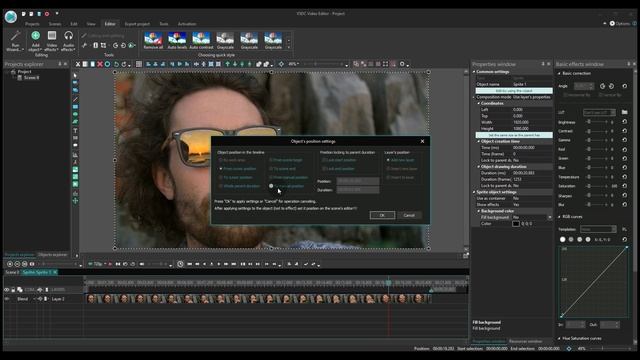Screen dimensions: 640x360
Task: Open the Export project tab
Action: (x=137, y=24)
